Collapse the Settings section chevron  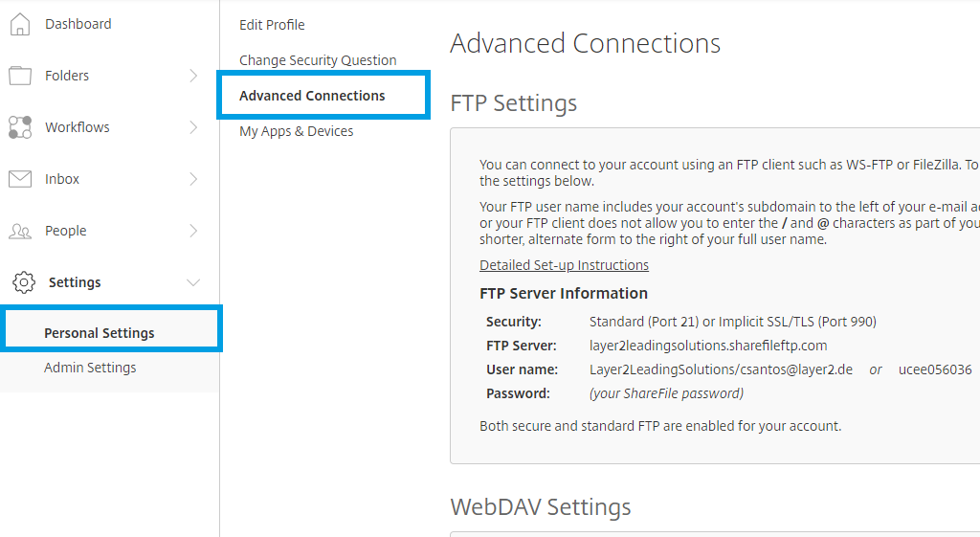tap(193, 282)
